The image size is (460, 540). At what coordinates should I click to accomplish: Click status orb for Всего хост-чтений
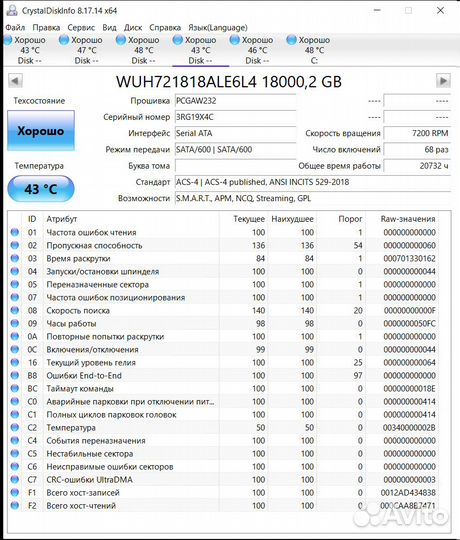(15, 506)
